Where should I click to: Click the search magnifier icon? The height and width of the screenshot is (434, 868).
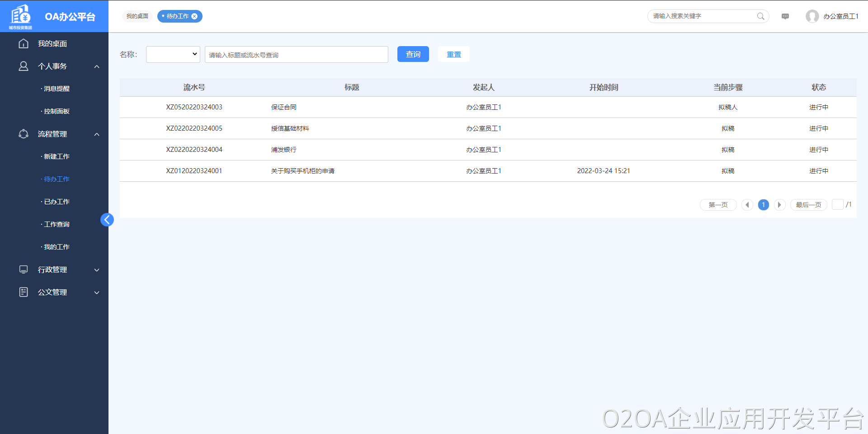760,16
